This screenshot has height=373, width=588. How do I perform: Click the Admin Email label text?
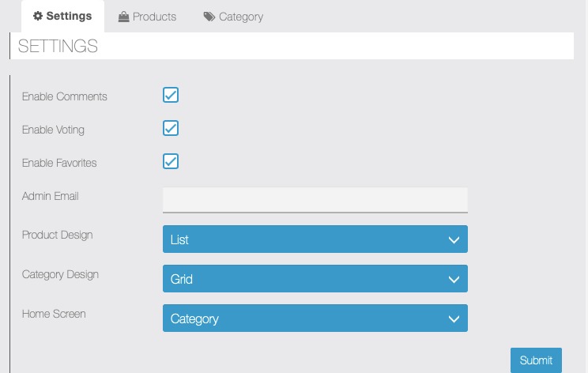[51, 196]
